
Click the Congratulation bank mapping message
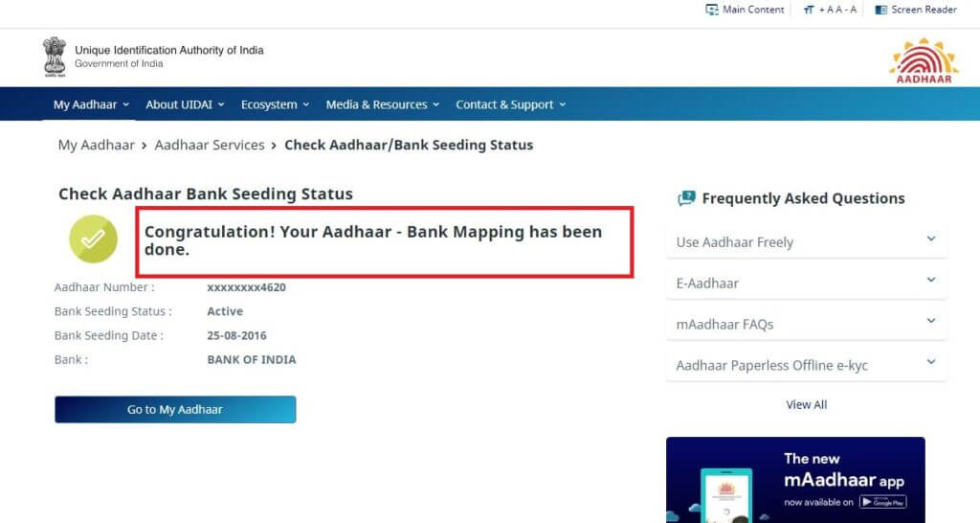point(373,240)
